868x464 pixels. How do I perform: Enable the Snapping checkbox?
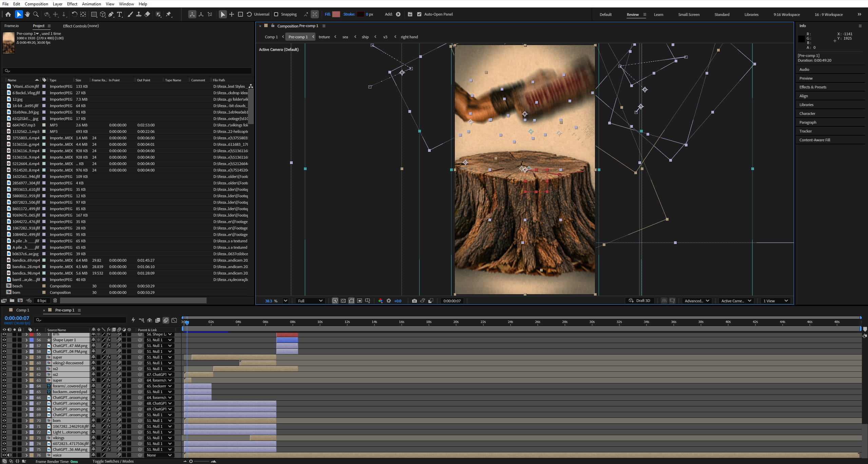(x=276, y=14)
